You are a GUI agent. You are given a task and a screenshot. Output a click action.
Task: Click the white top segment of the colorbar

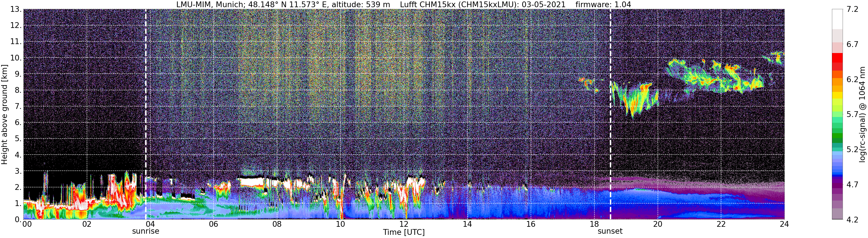pos(837,19)
